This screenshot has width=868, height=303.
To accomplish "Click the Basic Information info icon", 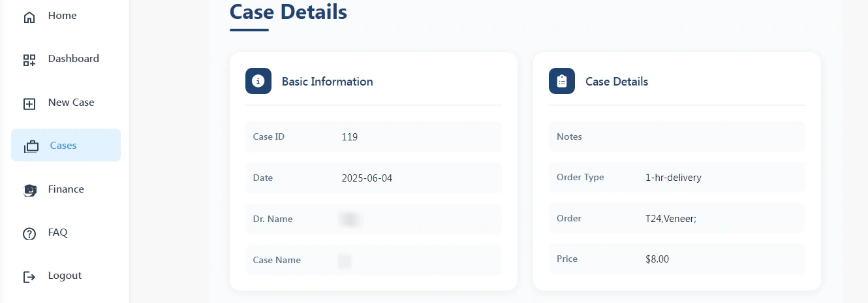I will (258, 81).
